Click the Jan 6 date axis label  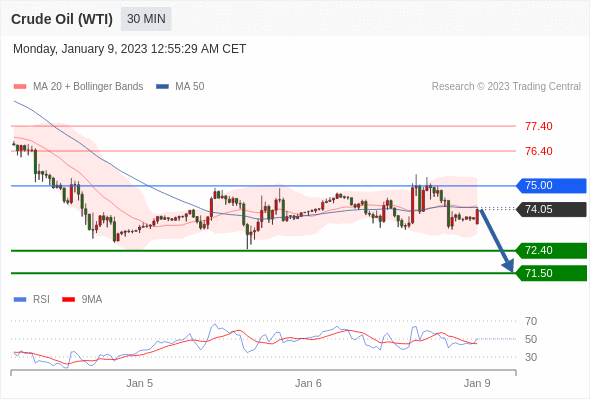[308, 383]
